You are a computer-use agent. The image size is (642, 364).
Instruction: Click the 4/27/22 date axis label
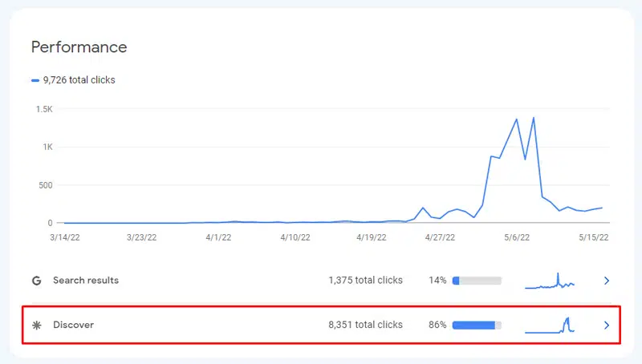click(x=439, y=237)
